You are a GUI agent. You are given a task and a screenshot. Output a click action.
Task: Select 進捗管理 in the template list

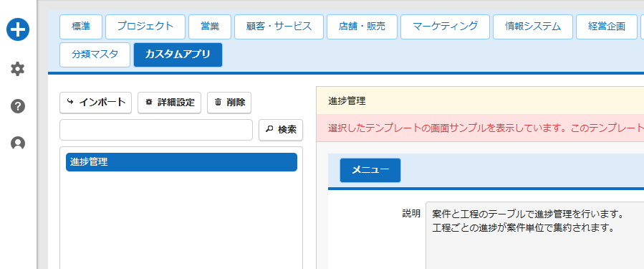click(x=181, y=162)
